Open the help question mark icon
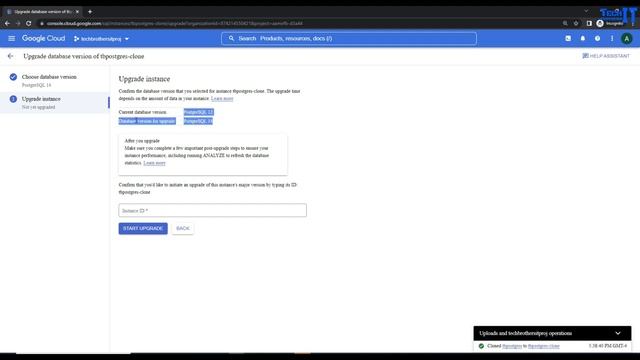The image size is (640, 360). click(597, 38)
